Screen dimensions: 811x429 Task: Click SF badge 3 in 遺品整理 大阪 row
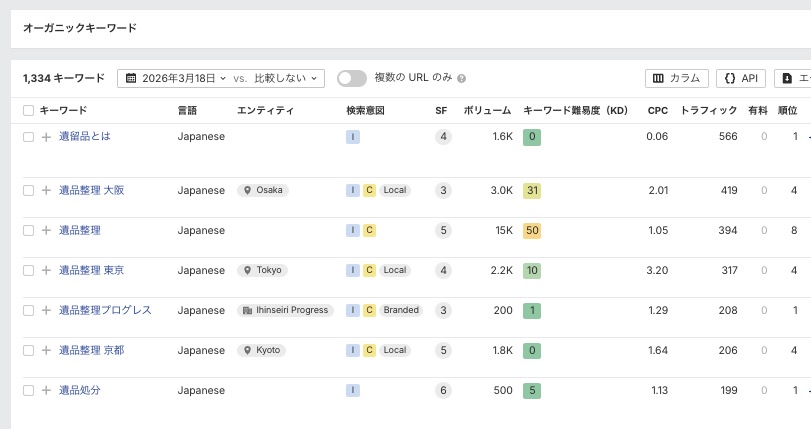coord(443,190)
